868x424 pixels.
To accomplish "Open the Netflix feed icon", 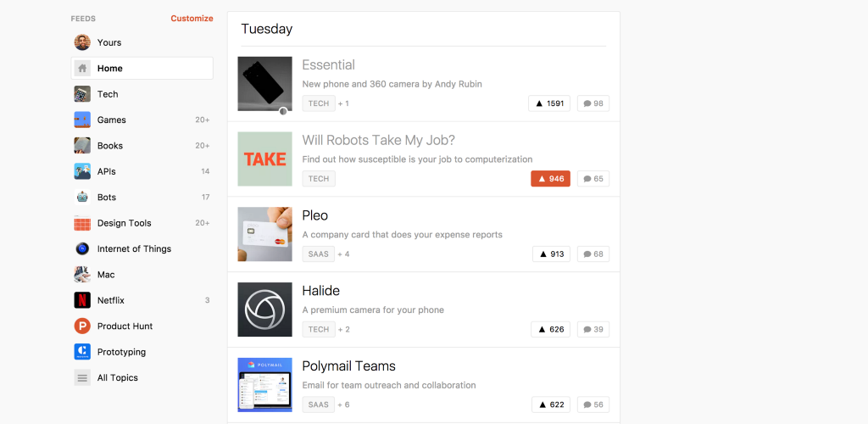I will point(82,300).
